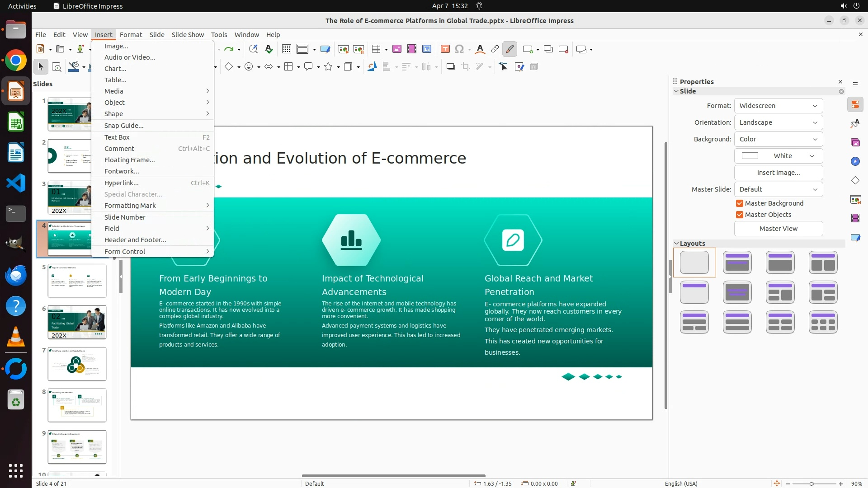This screenshot has width=868, height=488.
Task: Click Start from First Slide icon
Action: click(343, 49)
